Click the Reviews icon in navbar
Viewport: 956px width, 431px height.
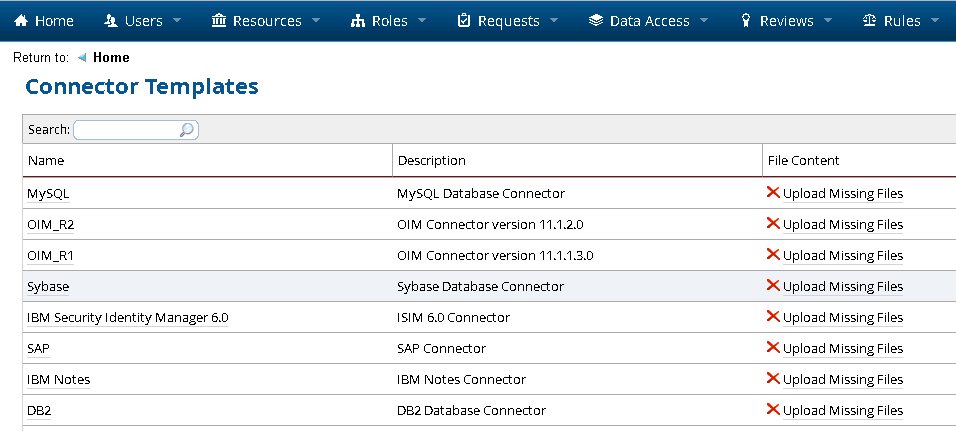(746, 21)
